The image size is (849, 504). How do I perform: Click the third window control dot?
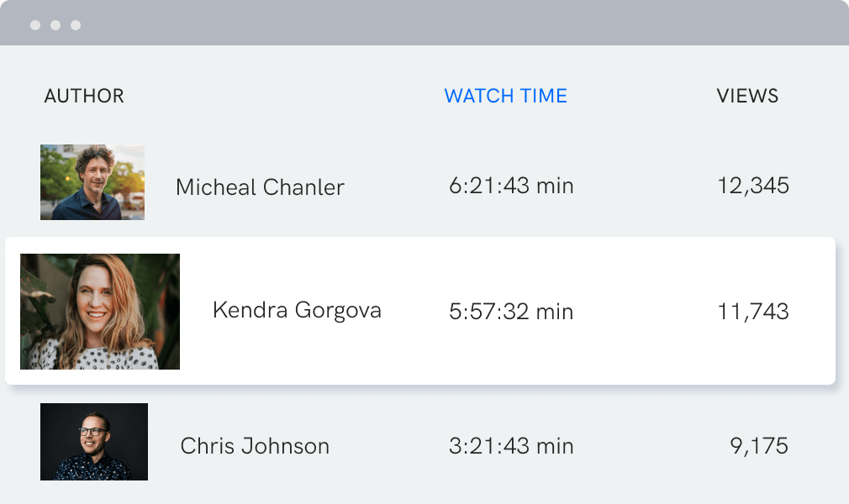[x=76, y=25]
